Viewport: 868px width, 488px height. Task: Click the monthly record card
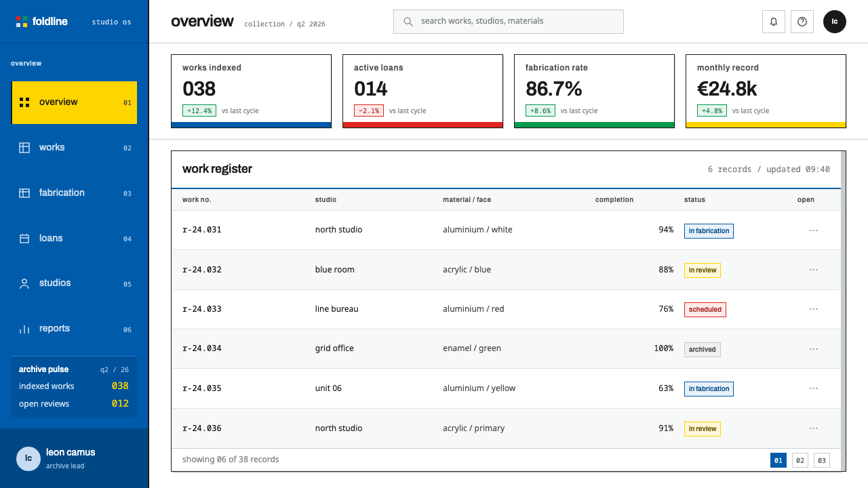click(766, 91)
